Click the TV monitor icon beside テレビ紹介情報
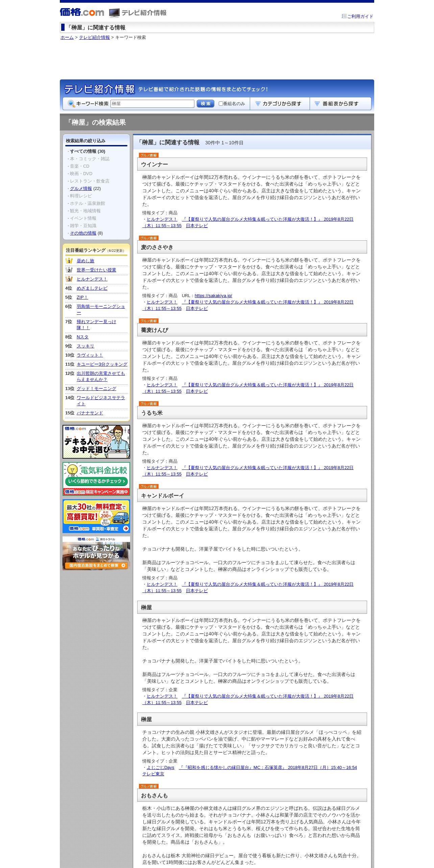 [x=114, y=13]
